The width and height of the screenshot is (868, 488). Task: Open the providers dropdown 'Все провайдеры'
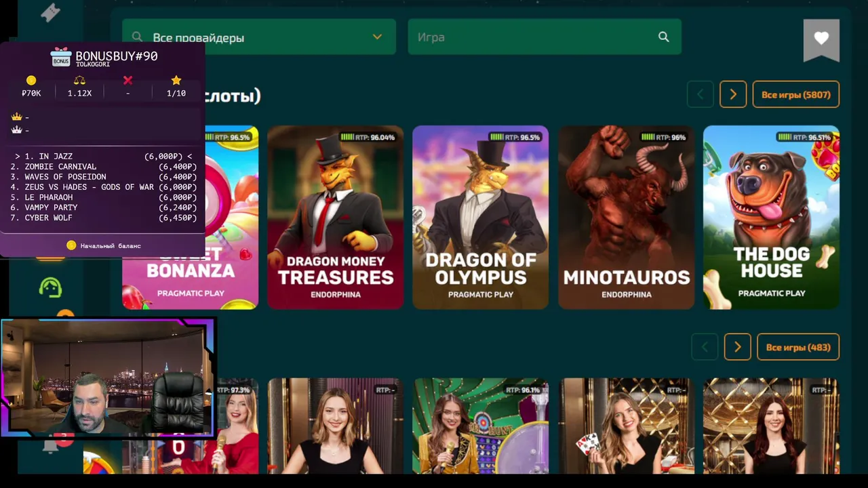[259, 37]
